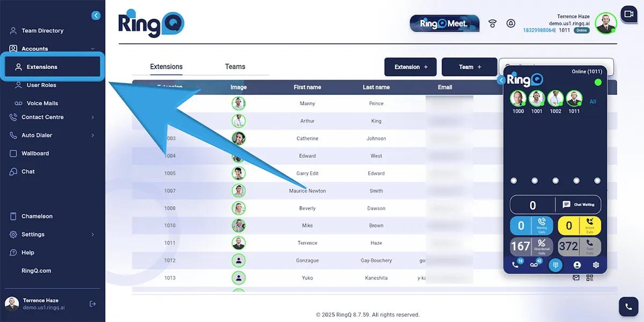
Task: Open voicemail icon with 42 badge
Action: [x=535, y=265]
